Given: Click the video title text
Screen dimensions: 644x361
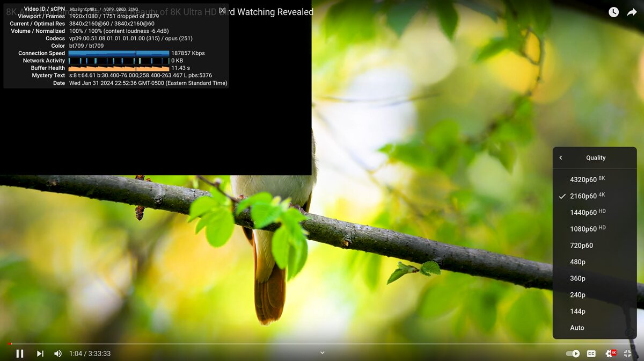Looking at the screenshot, I should coord(159,12).
